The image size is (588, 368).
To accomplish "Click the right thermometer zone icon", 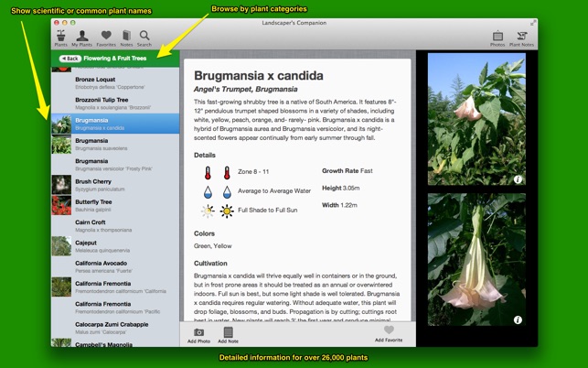I will point(227,173).
